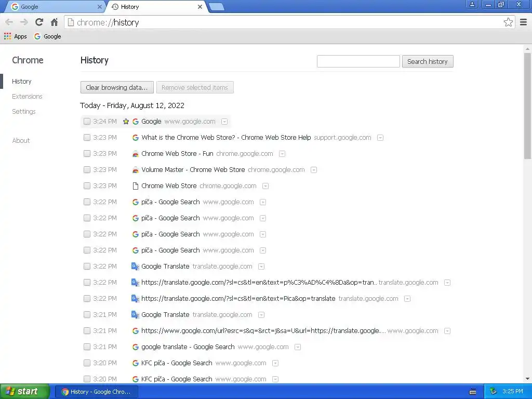Click the browser Back arrow
532x399 pixels.
click(x=9, y=22)
